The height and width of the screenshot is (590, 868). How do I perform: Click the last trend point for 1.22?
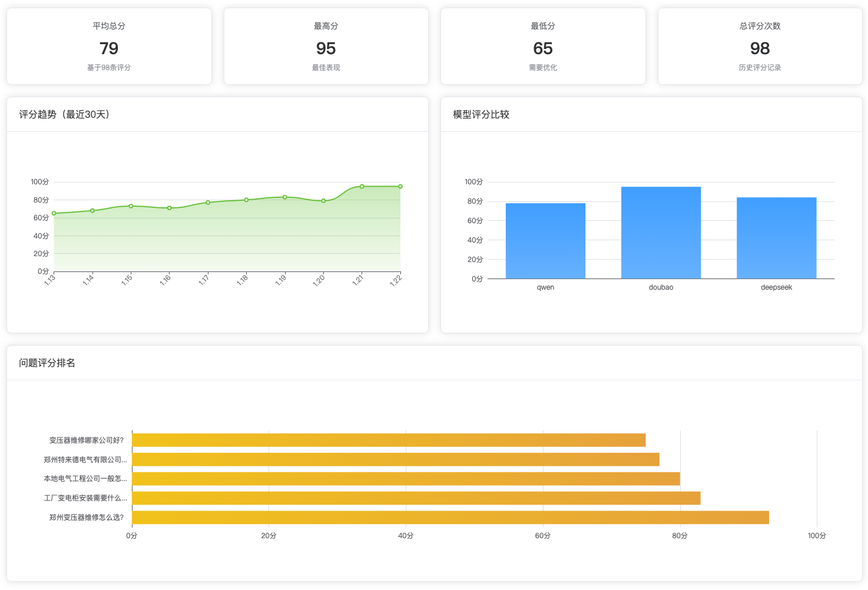[x=400, y=187]
